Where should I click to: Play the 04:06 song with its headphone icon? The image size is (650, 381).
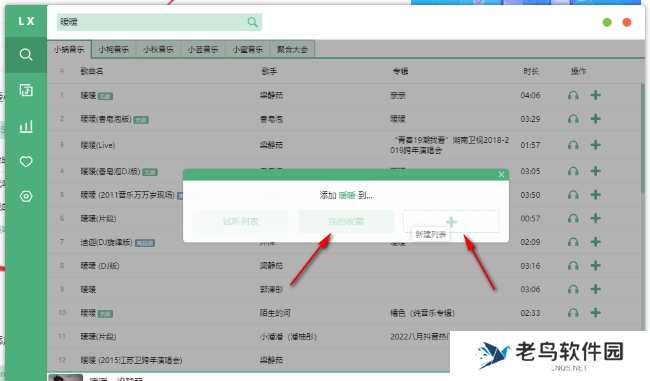(x=573, y=95)
